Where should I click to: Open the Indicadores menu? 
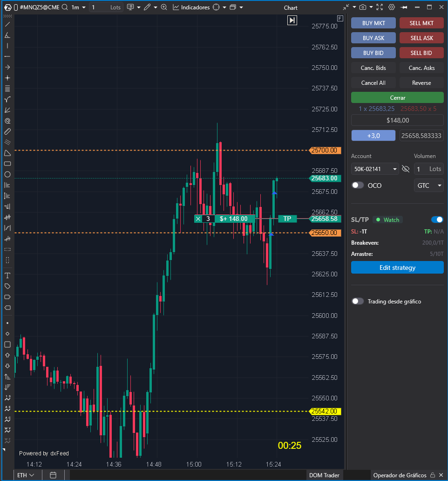click(x=191, y=7)
